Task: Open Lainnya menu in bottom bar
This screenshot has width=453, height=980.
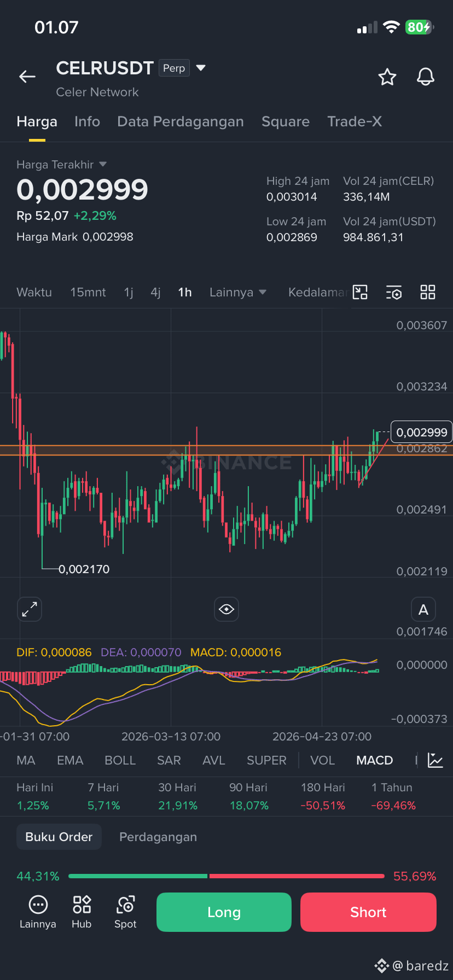Action: pos(38,912)
